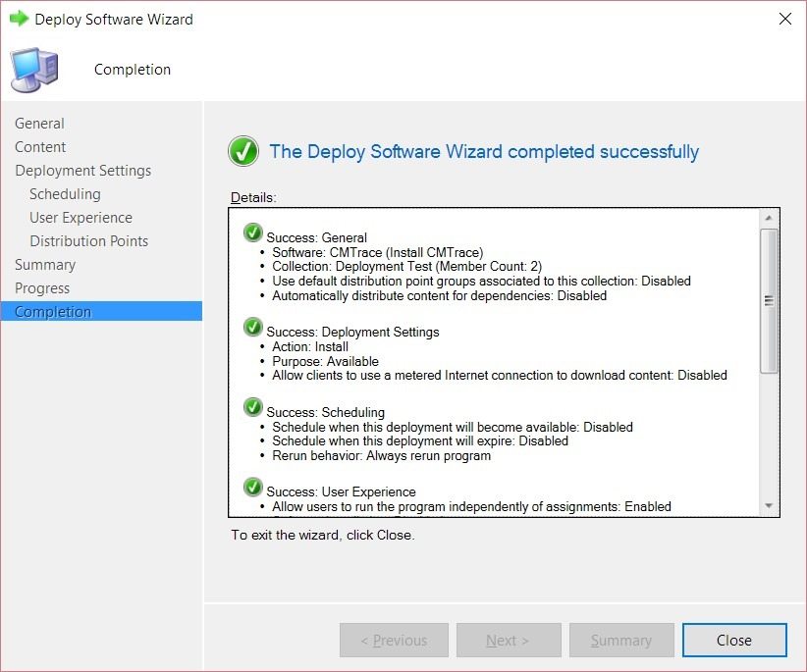Close the wizard with the X button

(784, 19)
